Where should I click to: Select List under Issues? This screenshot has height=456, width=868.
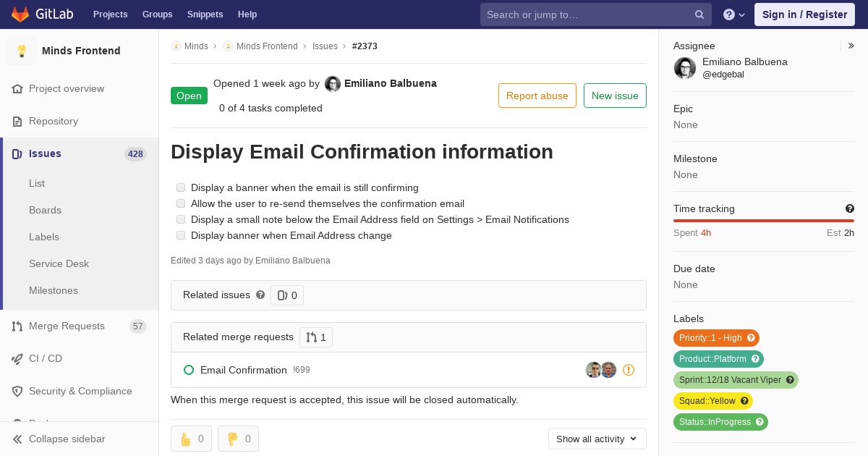[x=37, y=183]
